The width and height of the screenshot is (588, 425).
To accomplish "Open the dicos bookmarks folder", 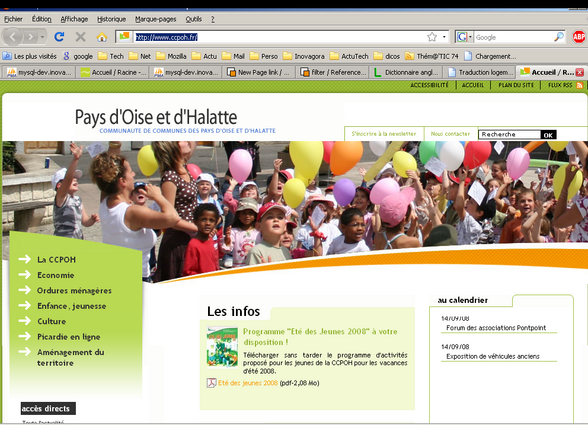I will coord(387,56).
